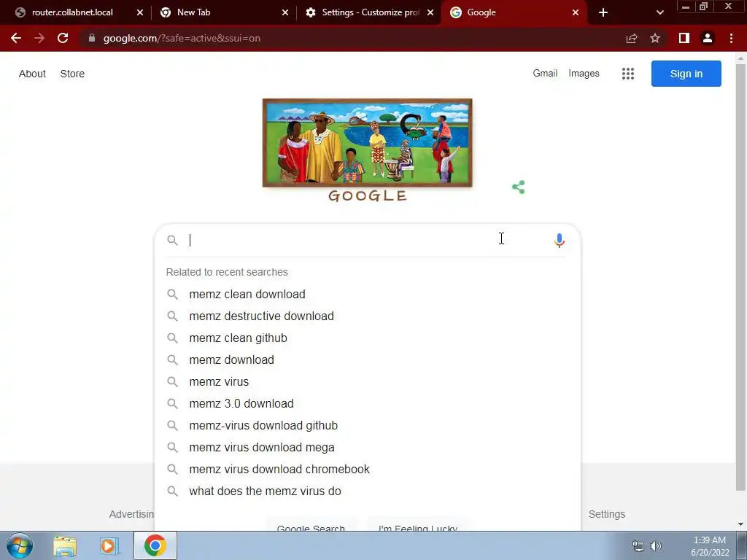
Task: Open the Chrome three-dot menu
Action: pos(731,38)
